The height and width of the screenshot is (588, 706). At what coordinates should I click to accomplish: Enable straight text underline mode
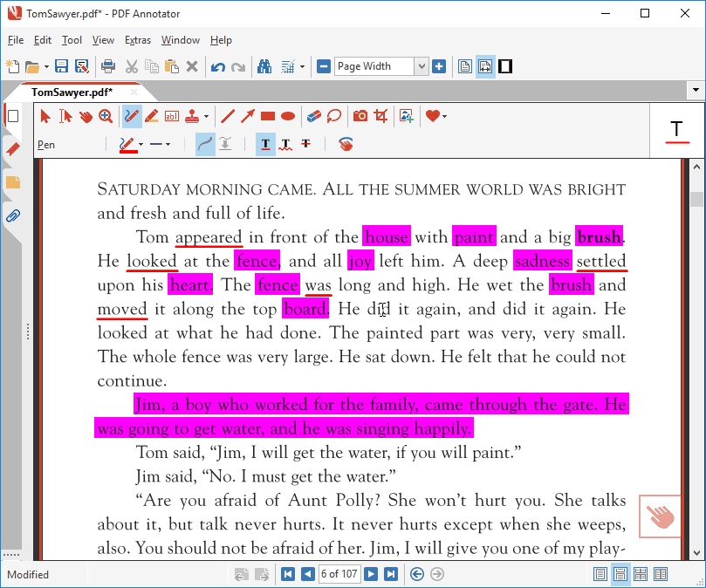pos(265,145)
